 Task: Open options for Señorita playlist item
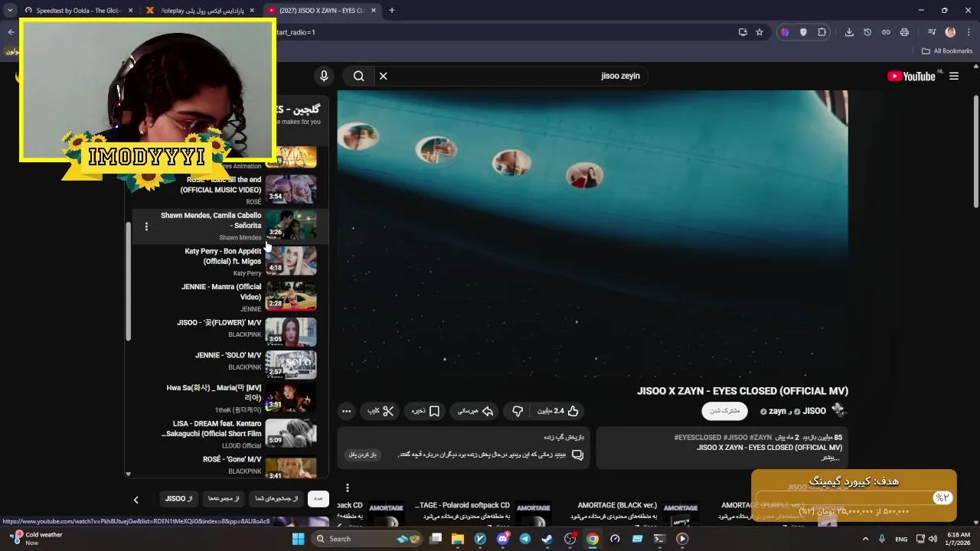pyautogui.click(x=146, y=227)
